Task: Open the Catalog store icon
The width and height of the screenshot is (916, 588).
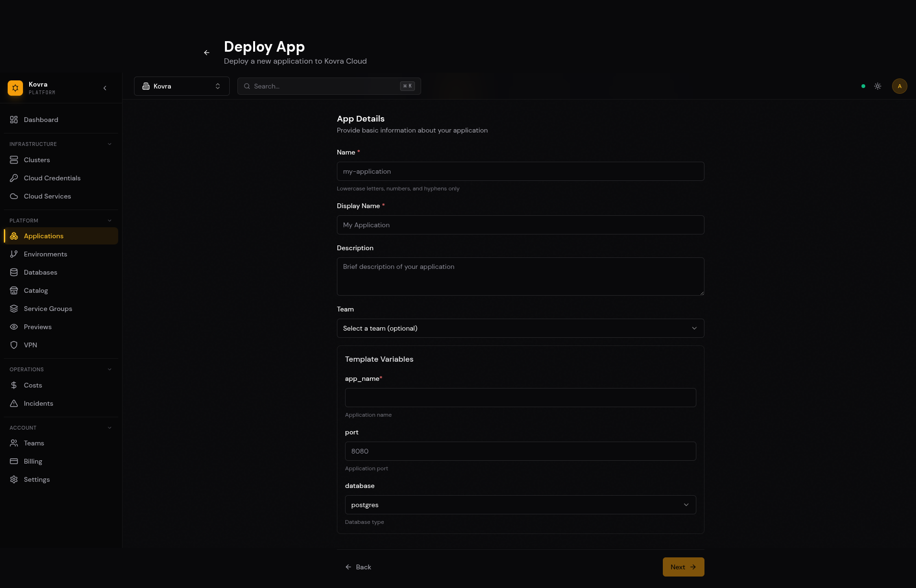Action: point(14,290)
